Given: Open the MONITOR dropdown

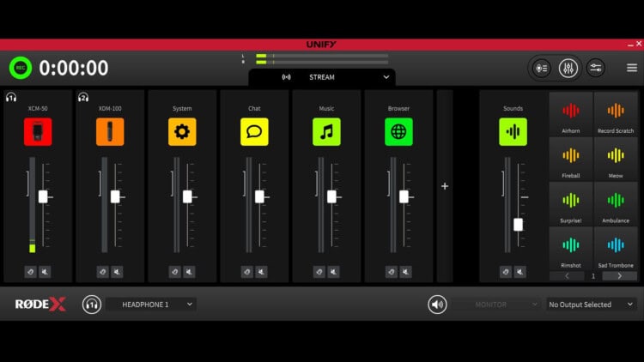Looking at the screenshot, I should [495, 305].
